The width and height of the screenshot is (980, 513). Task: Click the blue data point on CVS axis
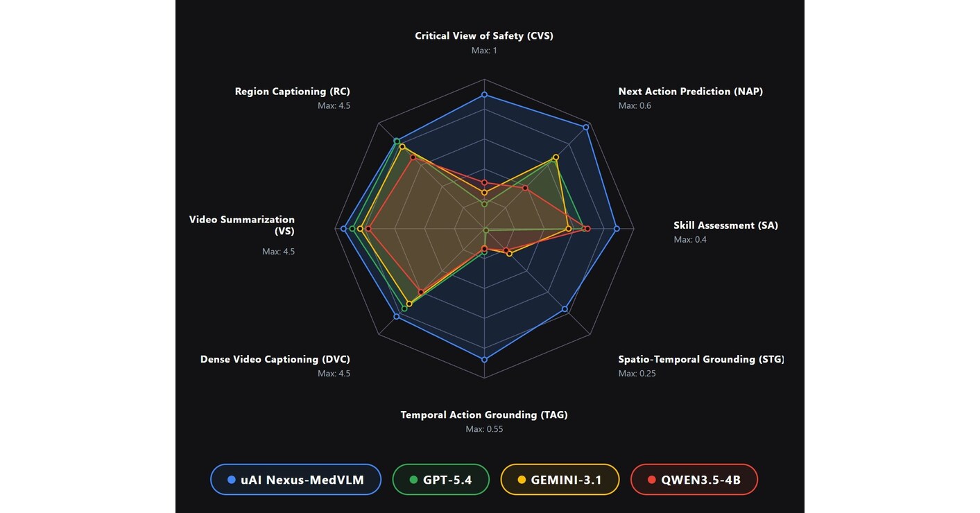pos(484,94)
